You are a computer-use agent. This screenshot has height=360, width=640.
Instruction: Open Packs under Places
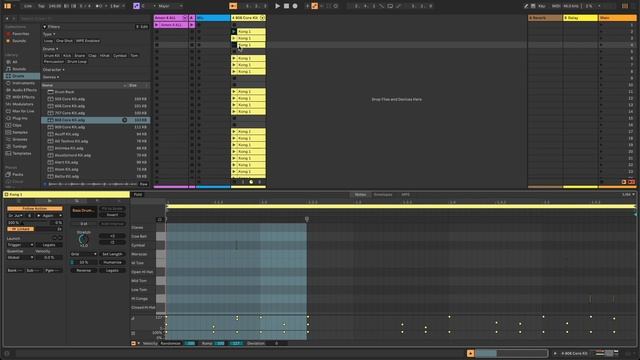click(18, 175)
